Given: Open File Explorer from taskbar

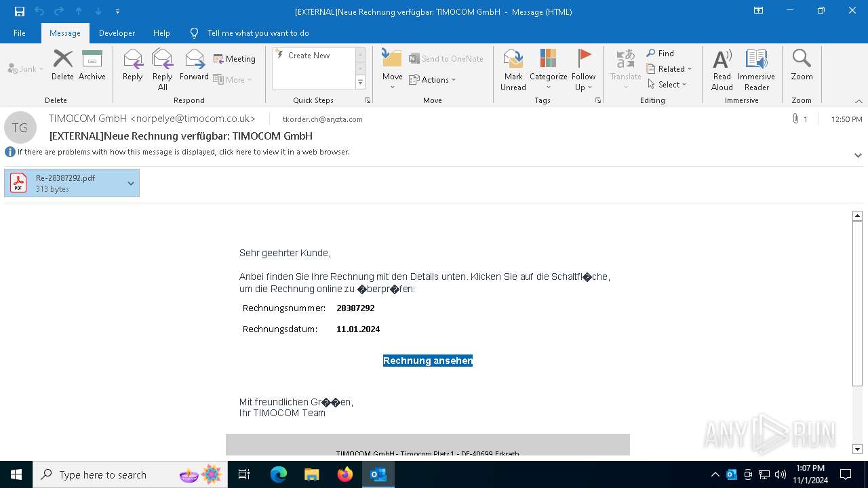Looking at the screenshot, I should 312,474.
